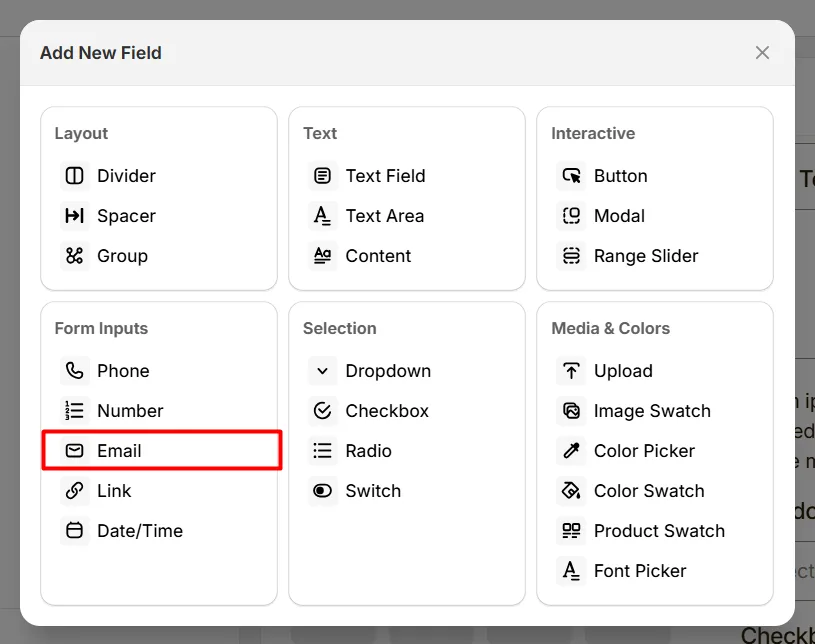Pick the Font Picker icon
The height and width of the screenshot is (644, 815).
point(571,571)
